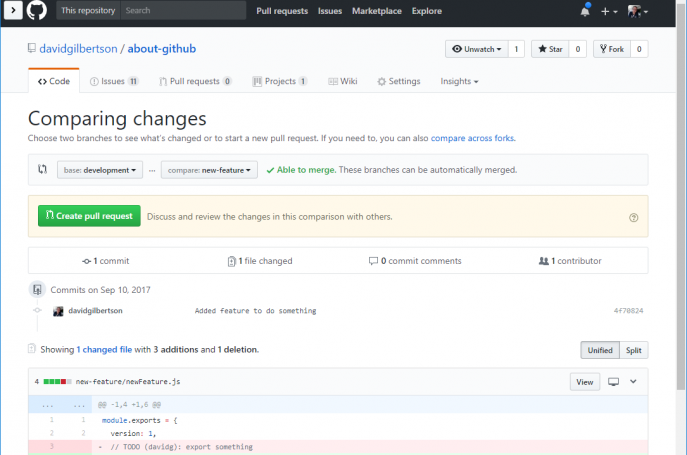
Task: Click the help question mark icon
Action: pos(634,217)
